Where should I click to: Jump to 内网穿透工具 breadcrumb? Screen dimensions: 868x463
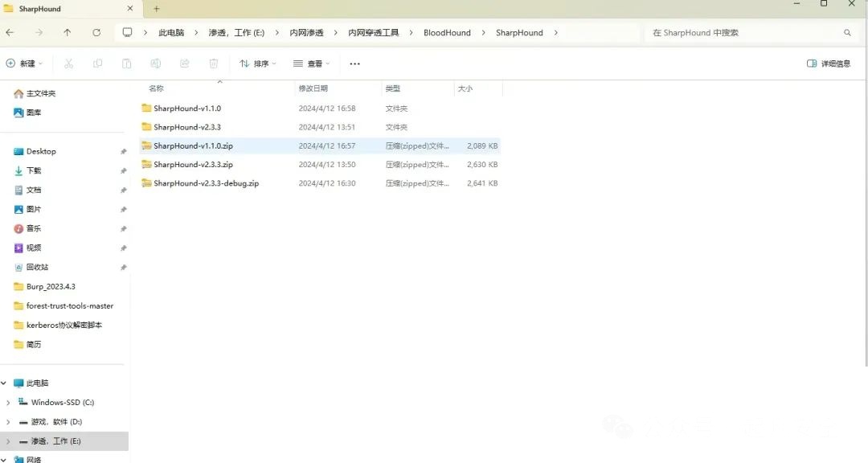(374, 33)
